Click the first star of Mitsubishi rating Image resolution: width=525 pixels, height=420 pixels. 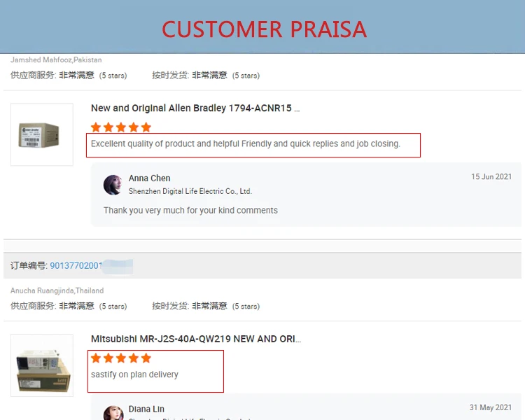96,358
